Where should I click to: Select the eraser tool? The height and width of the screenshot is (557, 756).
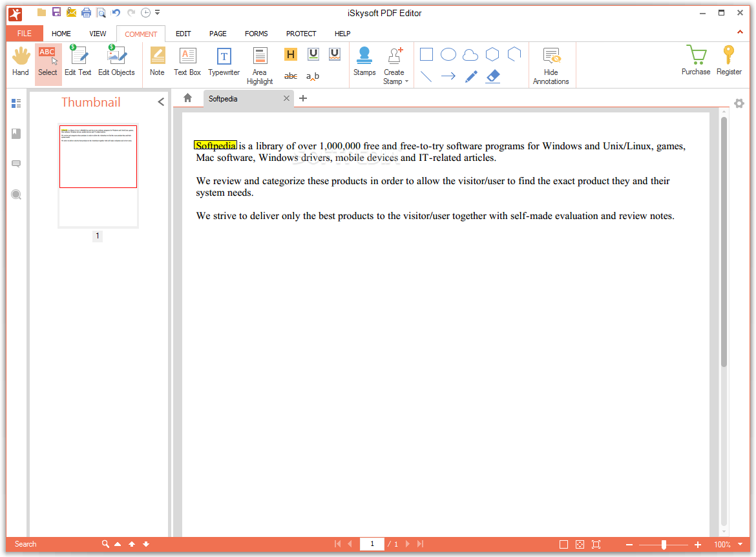pos(493,76)
